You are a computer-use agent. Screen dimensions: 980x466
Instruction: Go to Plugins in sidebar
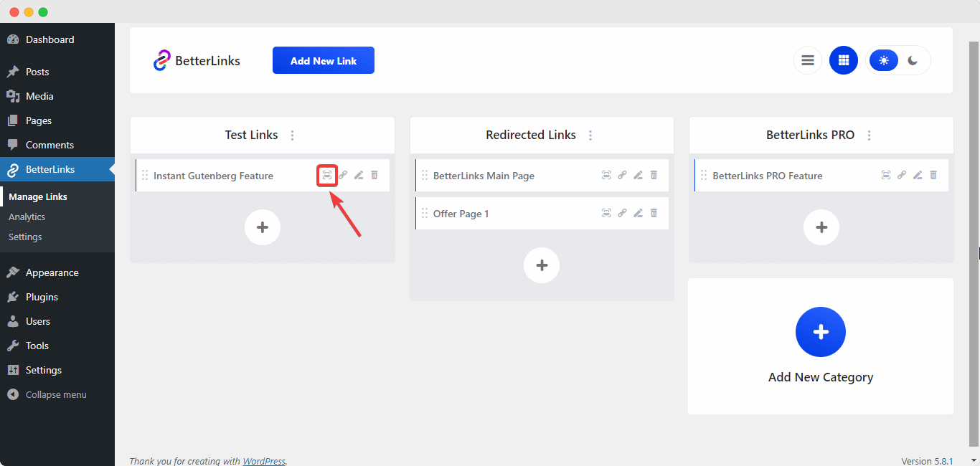coord(42,297)
